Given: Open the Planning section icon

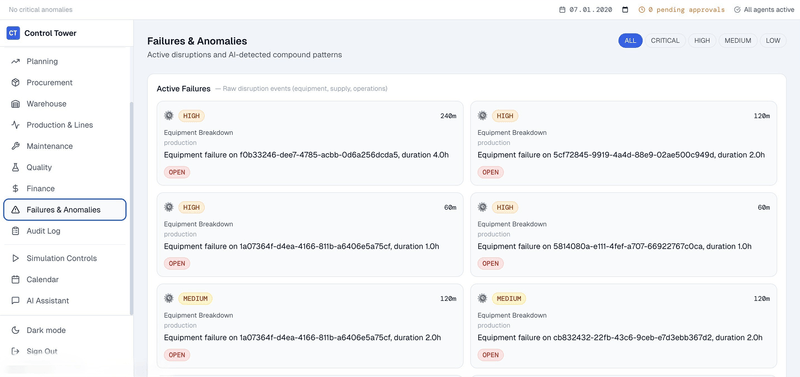Looking at the screenshot, I should click(x=15, y=61).
